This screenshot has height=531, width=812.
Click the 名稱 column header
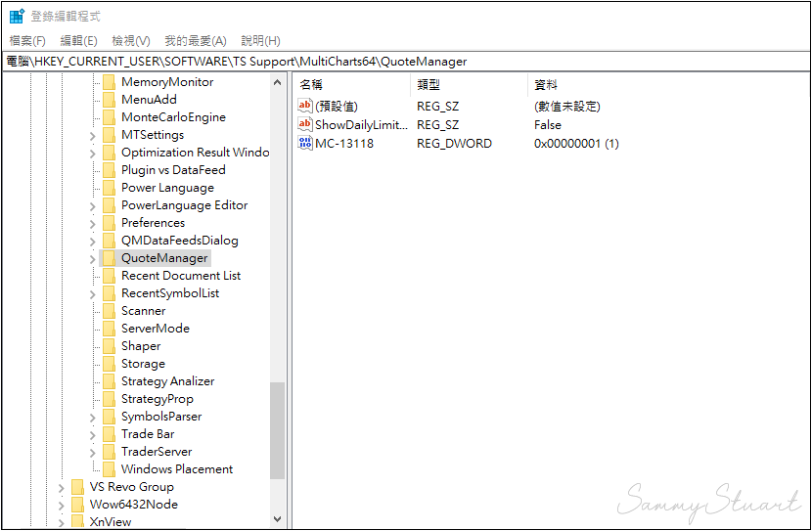pos(353,85)
